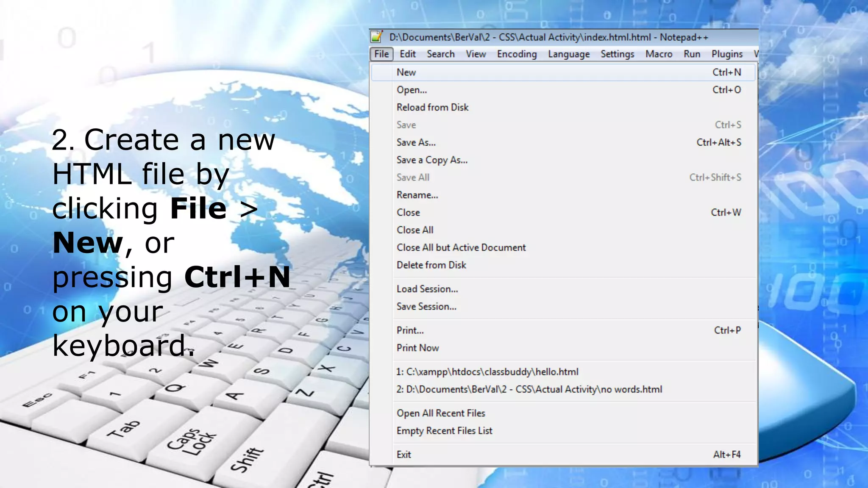This screenshot has height=488, width=868.
Task: Choose Save Session... item
Action: (426, 307)
